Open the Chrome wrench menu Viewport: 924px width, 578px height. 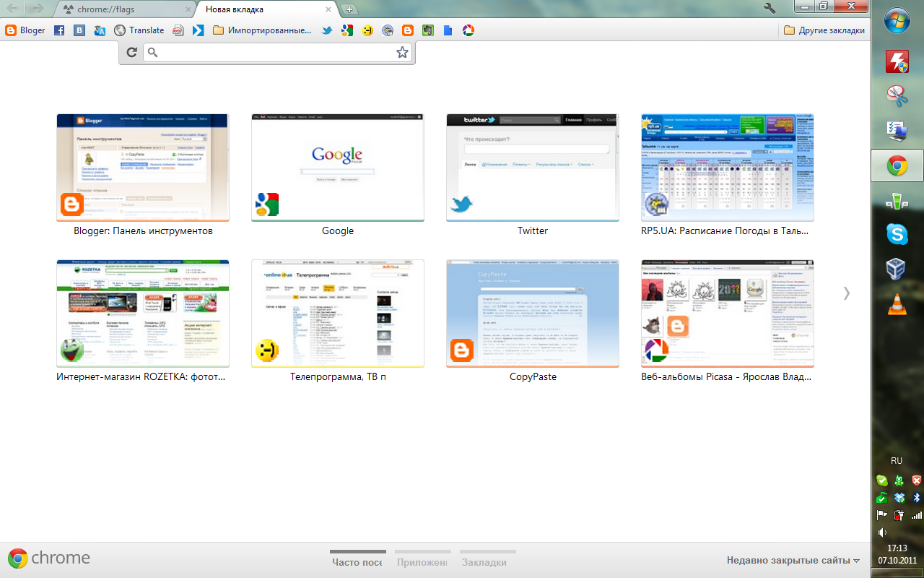point(770,9)
